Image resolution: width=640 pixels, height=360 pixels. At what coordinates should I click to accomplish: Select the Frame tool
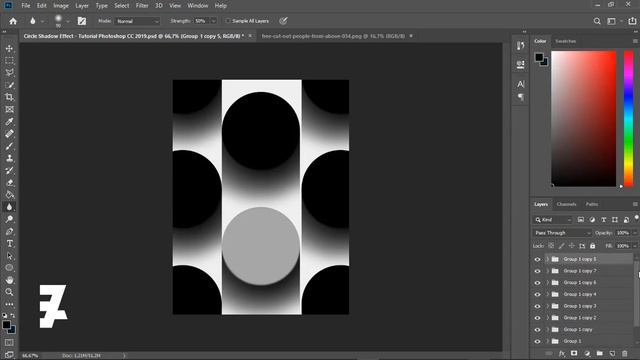(x=9, y=109)
